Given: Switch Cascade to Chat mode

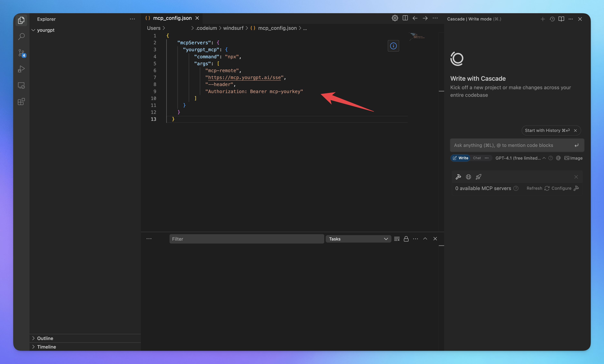Looking at the screenshot, I should point(477,158).
